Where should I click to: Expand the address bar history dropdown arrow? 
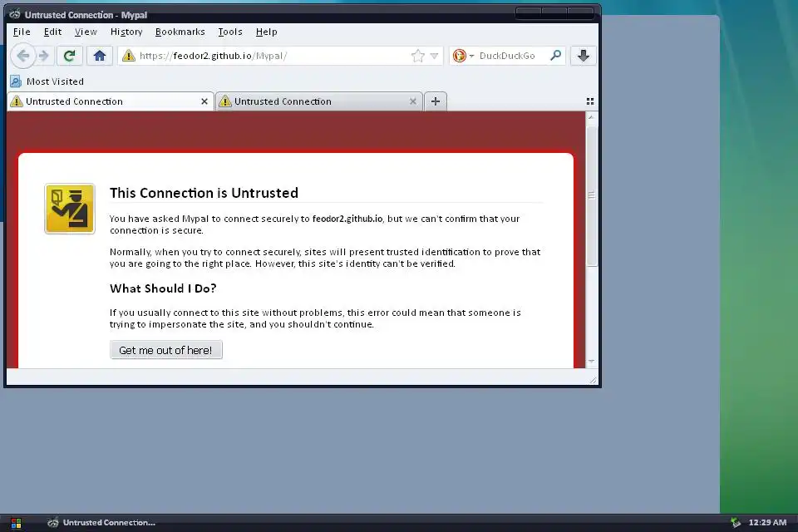pos(434,56)
